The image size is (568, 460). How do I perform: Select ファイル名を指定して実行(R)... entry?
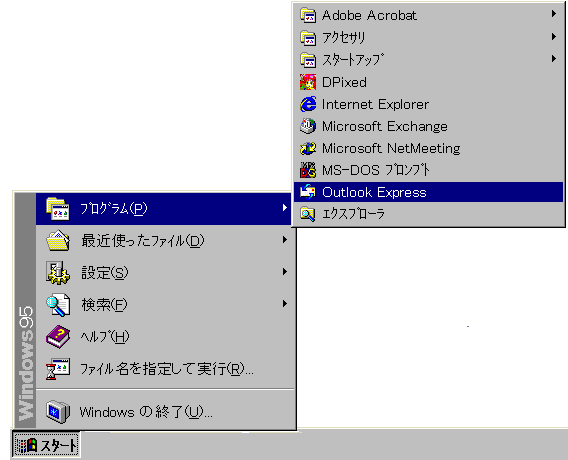pyautogui.click(x=165, y=369)
